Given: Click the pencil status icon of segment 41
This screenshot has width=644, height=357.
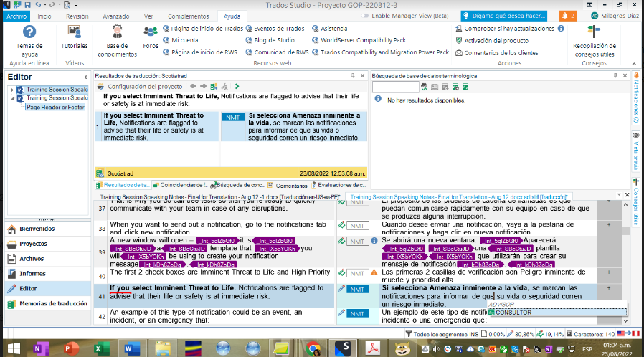Looking at the screenshot, I should point(341,288).
